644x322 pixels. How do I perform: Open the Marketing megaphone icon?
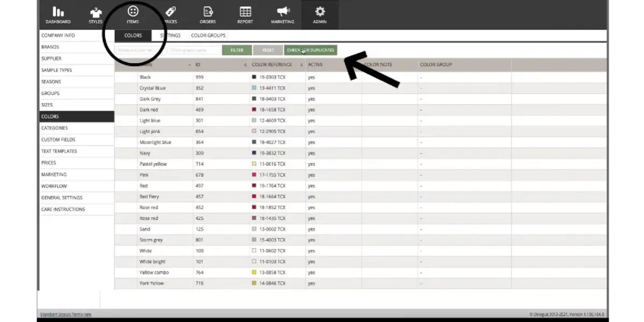click(282, 13)
